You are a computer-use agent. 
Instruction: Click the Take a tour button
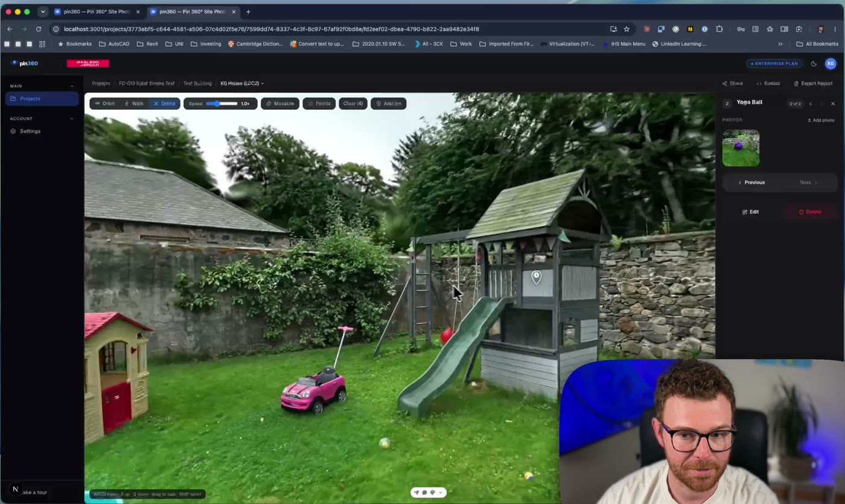pyautogui.click(x=34, y=493)
